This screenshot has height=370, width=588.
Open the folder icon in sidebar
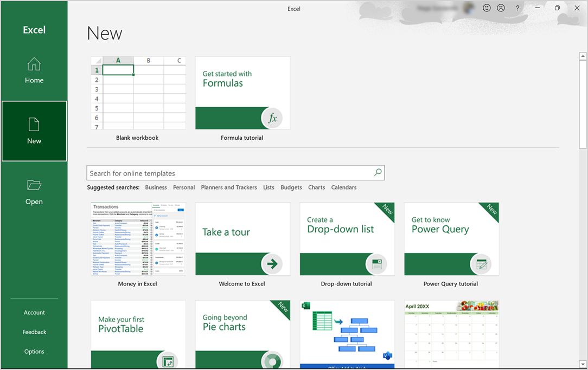(x=34, y=185)
